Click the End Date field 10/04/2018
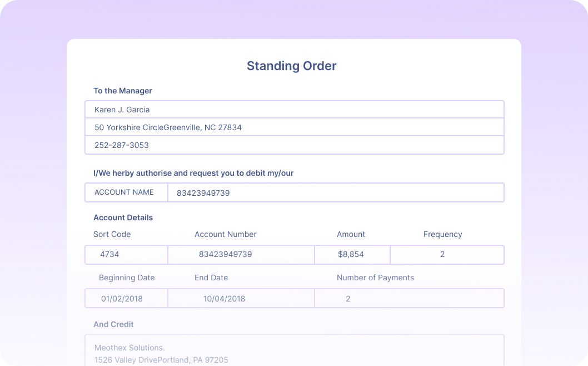 pyautogui.click(x=241, y=299)
